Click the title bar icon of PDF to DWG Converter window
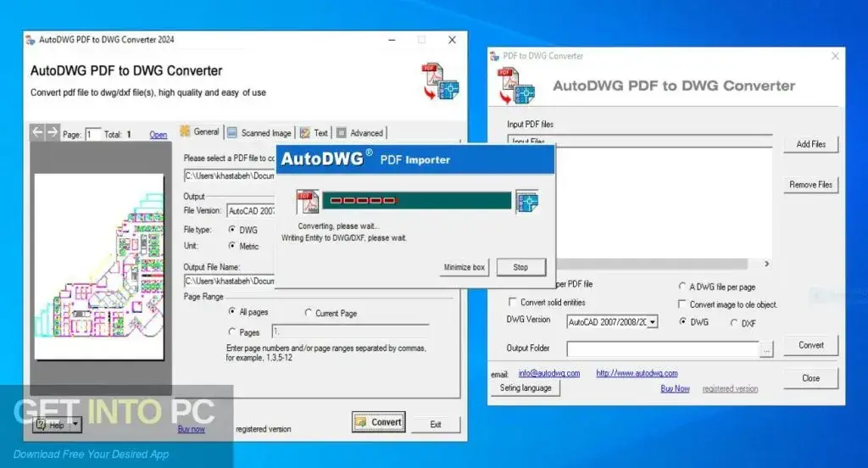This screenshot has height=468, width=868. 494,56
